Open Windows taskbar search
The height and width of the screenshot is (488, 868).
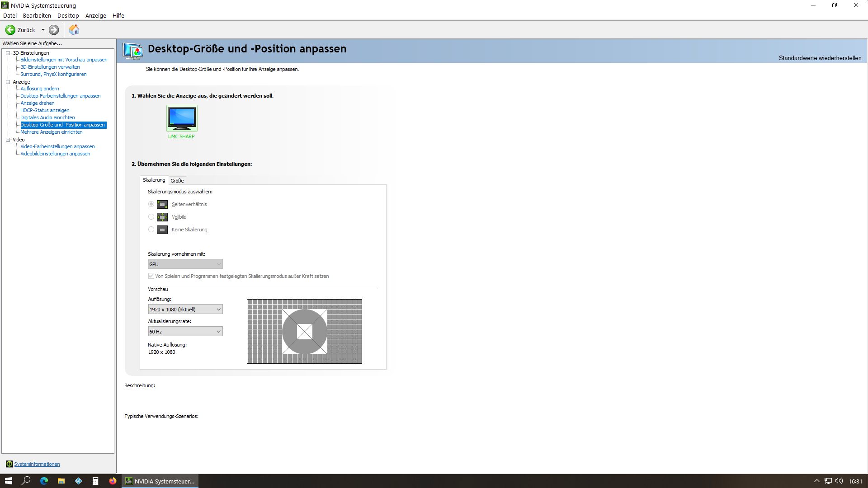[x=26, y=481]
